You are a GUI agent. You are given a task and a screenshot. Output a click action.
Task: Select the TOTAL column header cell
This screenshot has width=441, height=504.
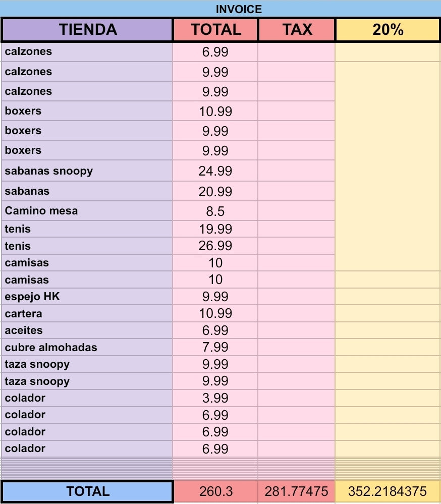[x=215, y=30]
